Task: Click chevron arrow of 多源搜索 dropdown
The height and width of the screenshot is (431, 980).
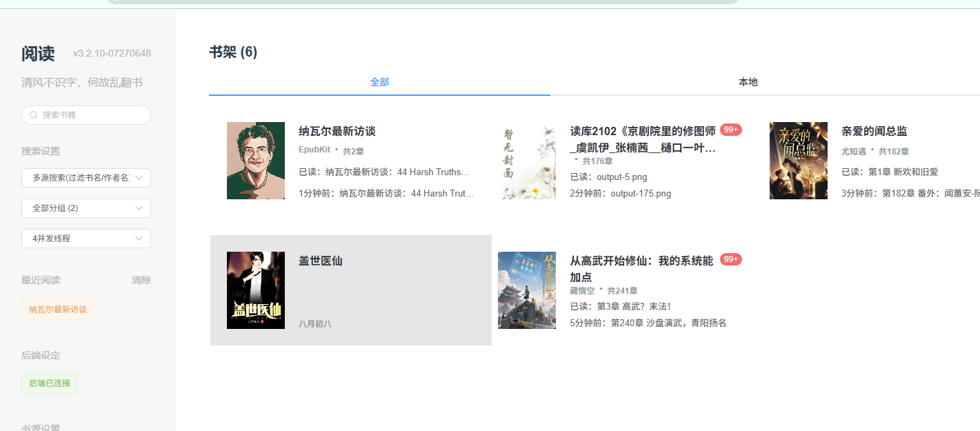Action: 139,178
